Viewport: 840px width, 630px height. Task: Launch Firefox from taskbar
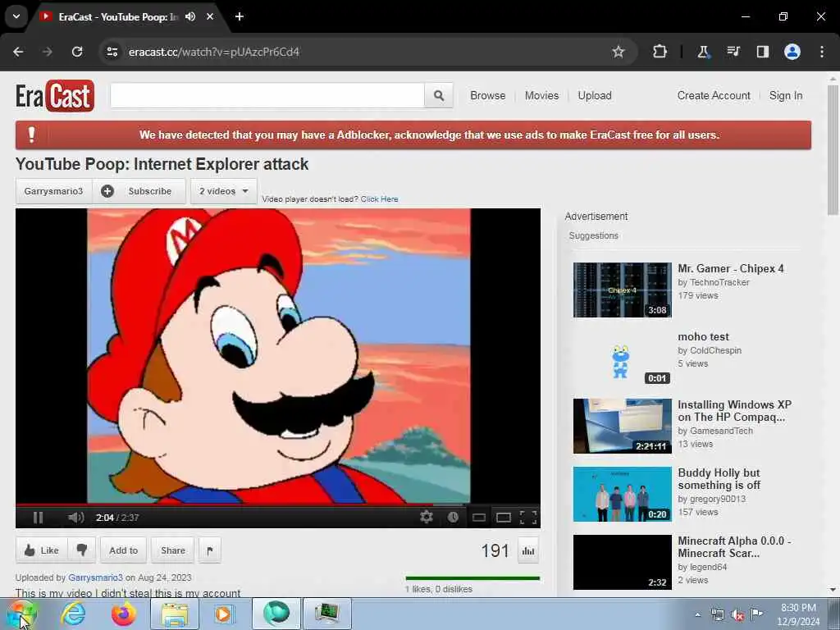[123, 614]
